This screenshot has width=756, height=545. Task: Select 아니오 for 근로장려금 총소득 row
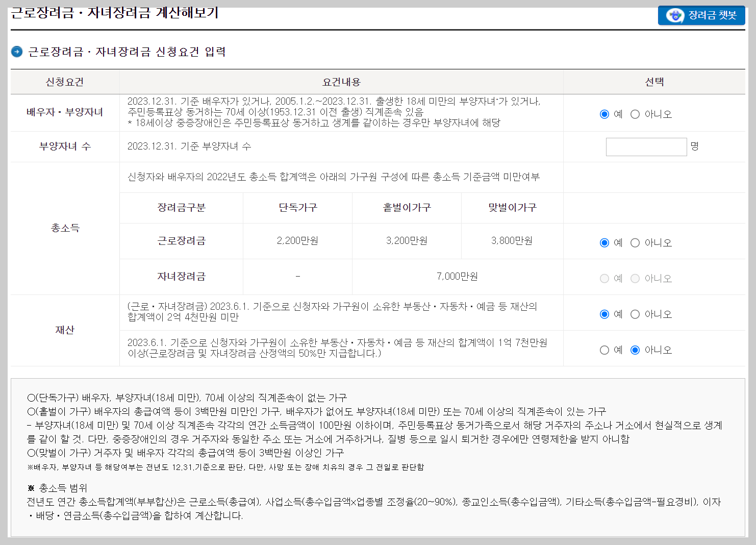click(635, 243)
